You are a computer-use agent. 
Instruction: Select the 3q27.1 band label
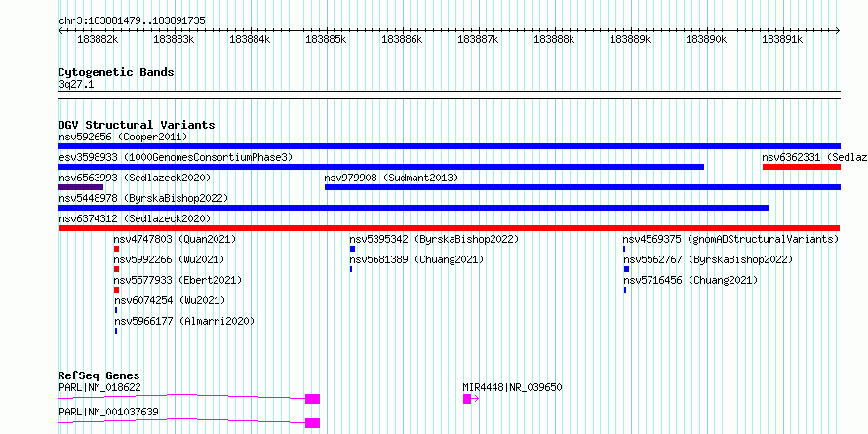(76, 84)
